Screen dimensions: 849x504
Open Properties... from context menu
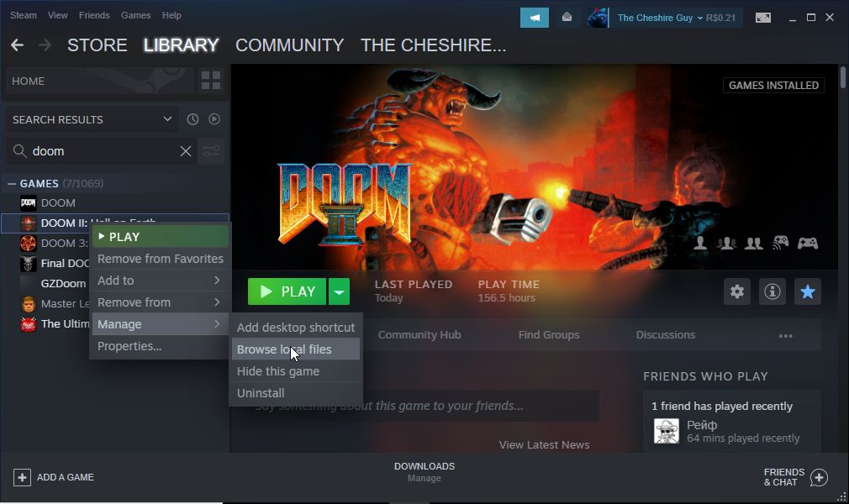(x=161, y=346)
